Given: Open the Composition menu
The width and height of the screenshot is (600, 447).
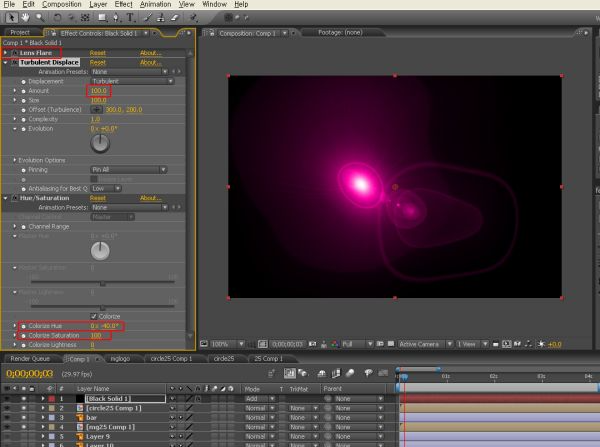Looking at the screenshot, I should [62, 4].
